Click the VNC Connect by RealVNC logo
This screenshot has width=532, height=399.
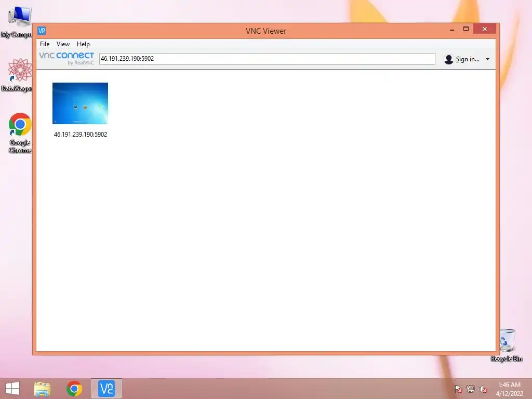[x=66, y=58]
